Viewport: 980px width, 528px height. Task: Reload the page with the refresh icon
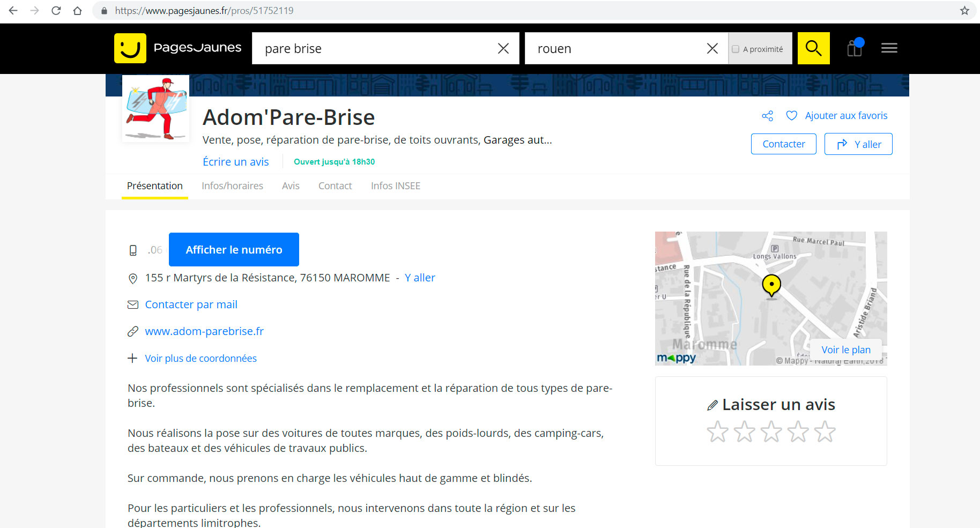(x=56, y=11)
